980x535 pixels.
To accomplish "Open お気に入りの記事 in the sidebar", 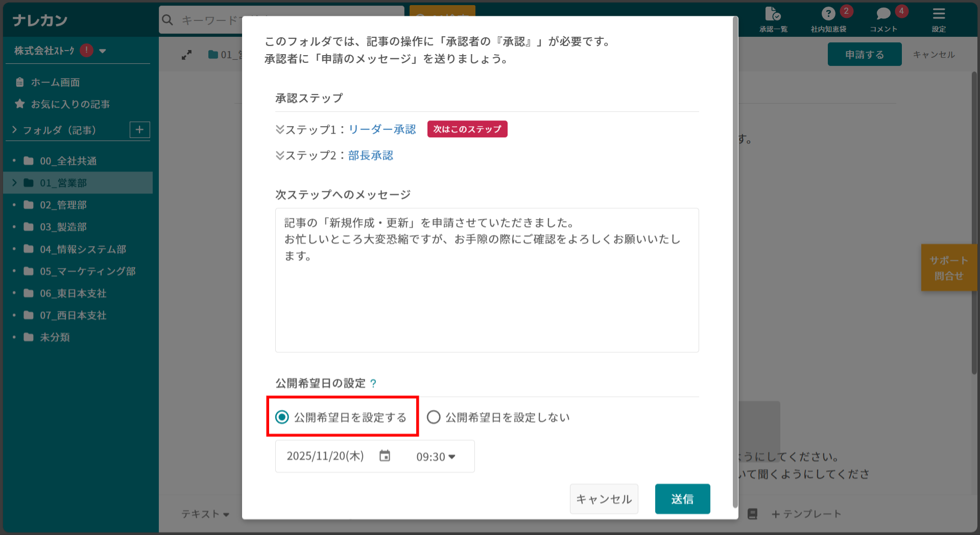I will point(70,104).
